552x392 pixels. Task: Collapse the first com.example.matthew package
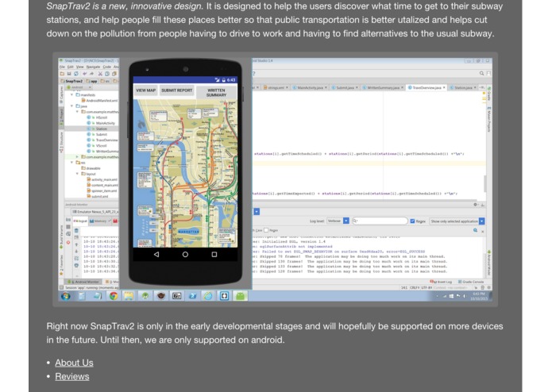[77, 112]
